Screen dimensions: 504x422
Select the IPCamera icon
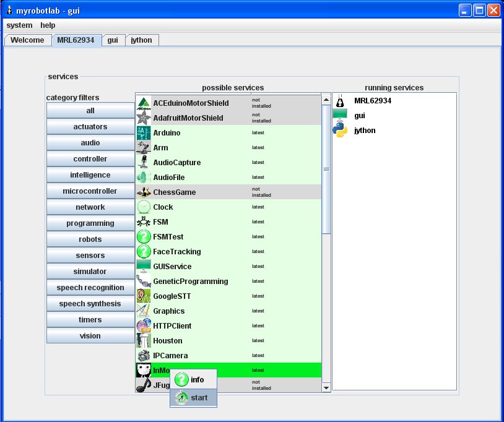[x=143, y=356]
